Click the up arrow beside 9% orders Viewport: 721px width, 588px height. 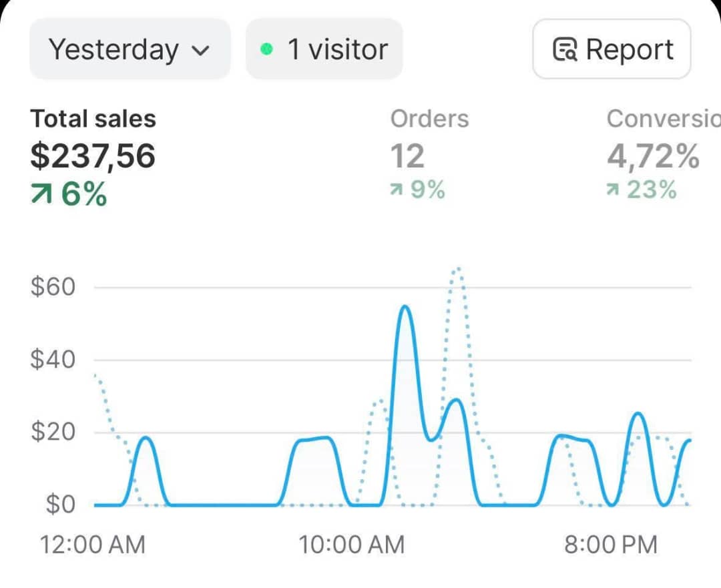coord(397,191)
